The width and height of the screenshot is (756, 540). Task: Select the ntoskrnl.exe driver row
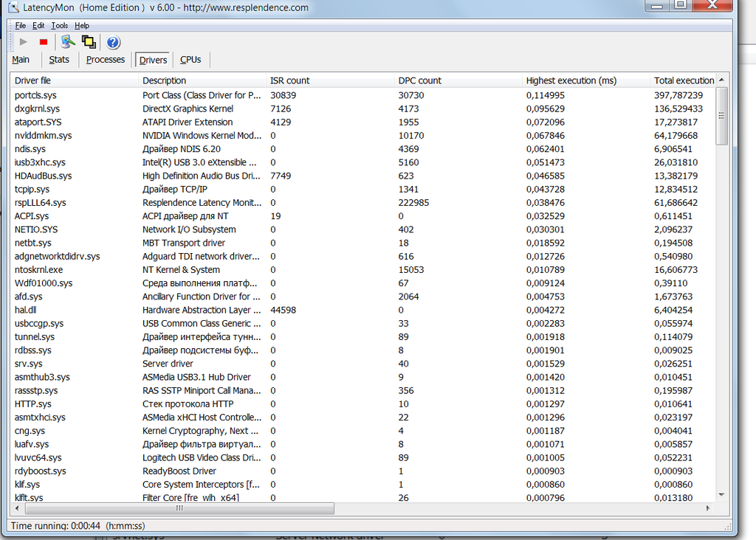(x=363, y=270)
